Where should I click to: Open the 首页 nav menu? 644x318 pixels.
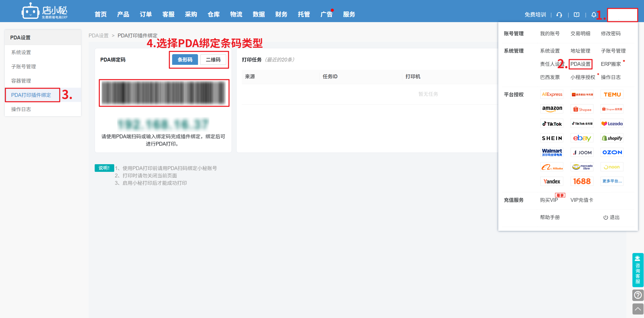[x=101, y=14]
